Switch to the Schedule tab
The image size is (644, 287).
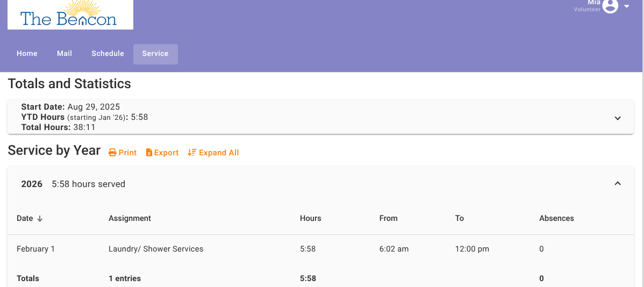pyautogui.click(x=108, y=54)
